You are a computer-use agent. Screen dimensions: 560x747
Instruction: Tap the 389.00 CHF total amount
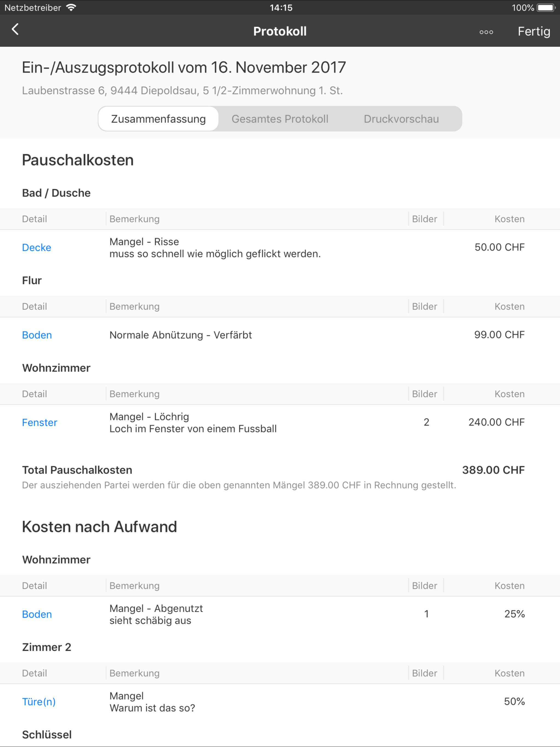tap(493, 470)
